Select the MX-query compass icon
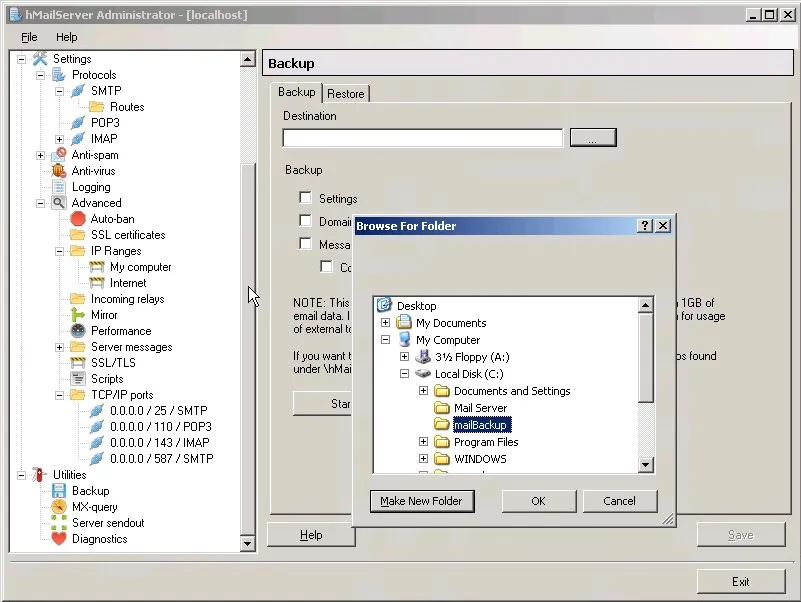The width and height of the screenshot is (801, 602). [x=60, y=507]
